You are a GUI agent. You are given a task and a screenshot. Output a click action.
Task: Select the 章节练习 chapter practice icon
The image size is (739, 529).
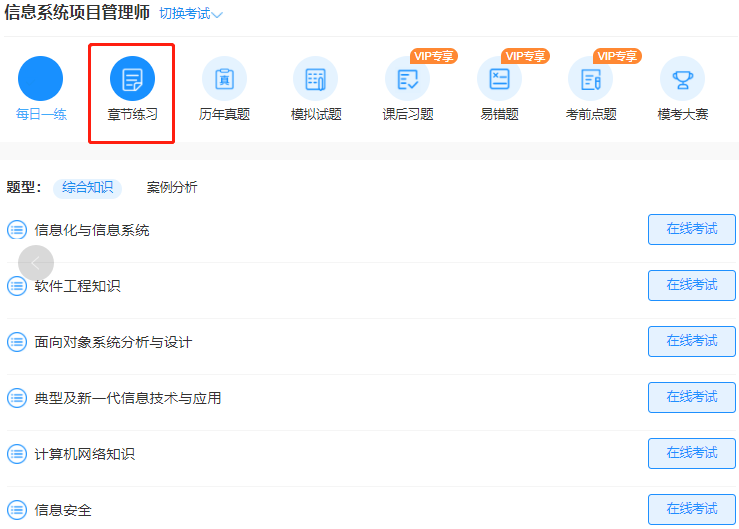pyautogui.click(x=132, y=79)
